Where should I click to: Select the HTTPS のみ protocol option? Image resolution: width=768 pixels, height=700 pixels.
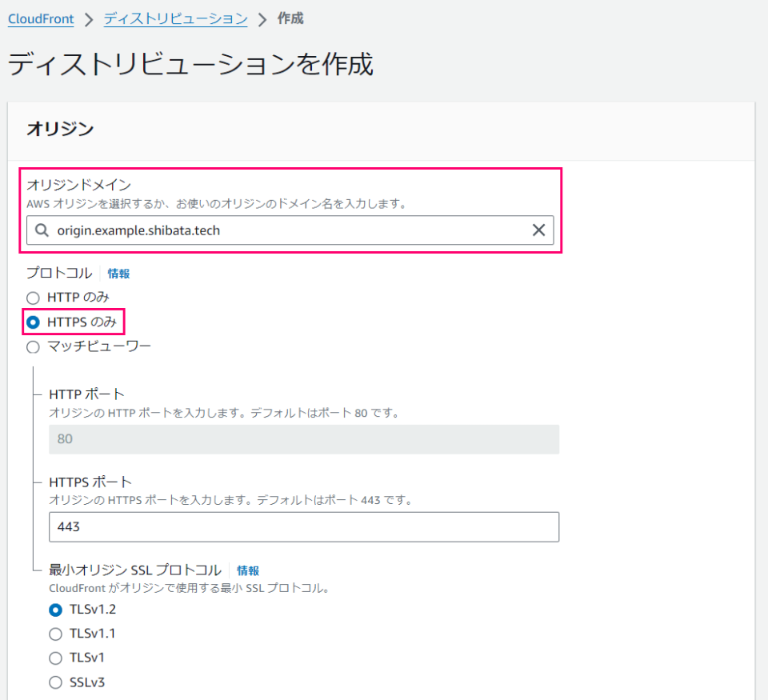pyautogui.click(x=33, y=322)
